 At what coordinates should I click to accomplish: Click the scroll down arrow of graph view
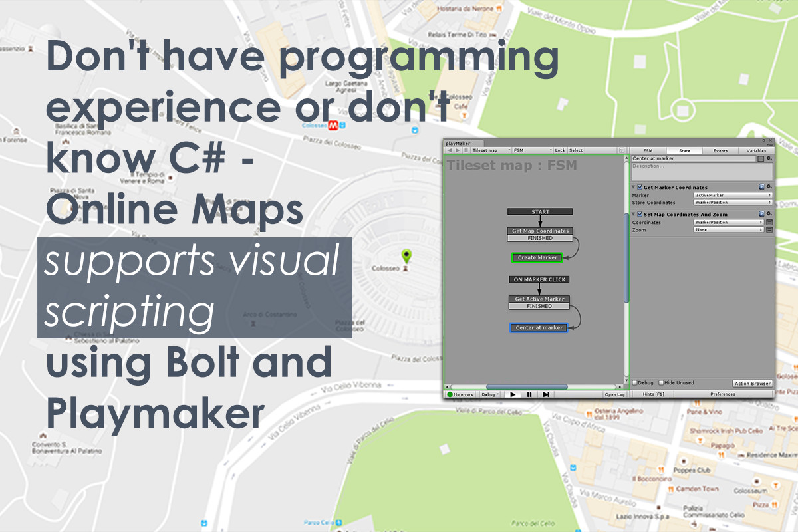click(626, 380)
